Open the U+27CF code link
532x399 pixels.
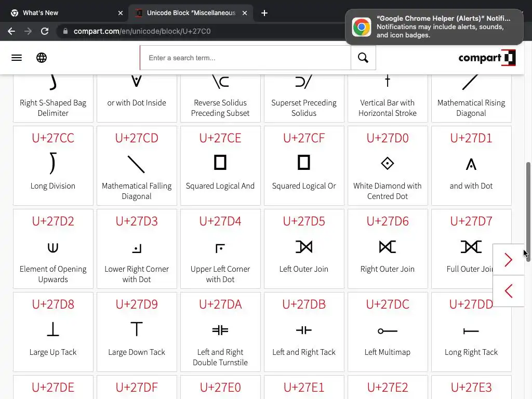(x=304, y=138)
